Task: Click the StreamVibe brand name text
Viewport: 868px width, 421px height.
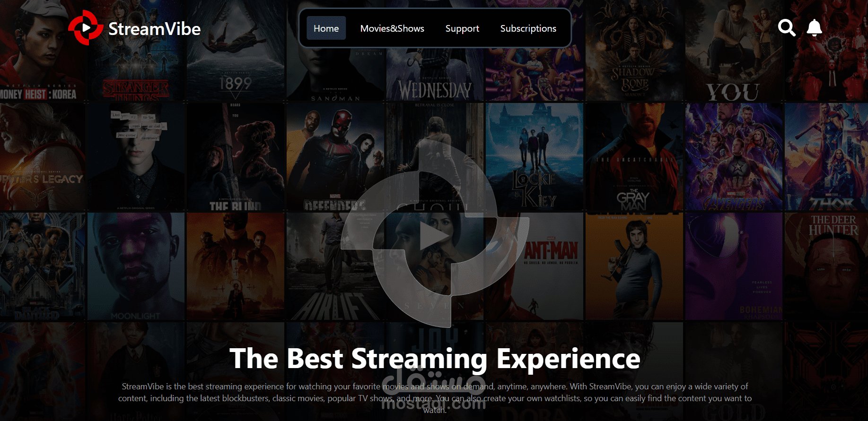Action: click(x=155, y=29)
